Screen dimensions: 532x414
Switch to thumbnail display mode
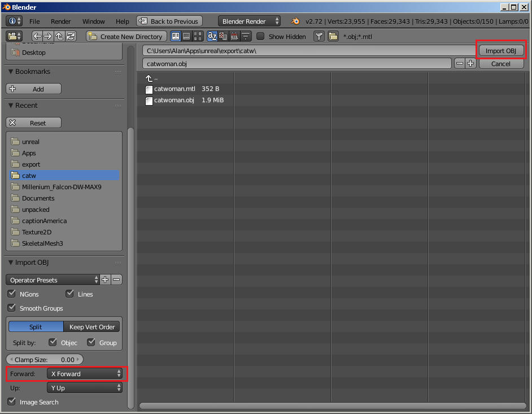point(198,36)
